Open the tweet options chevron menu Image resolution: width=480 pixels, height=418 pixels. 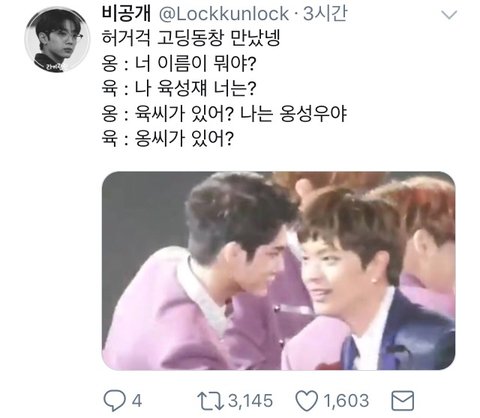click(449, 15)
